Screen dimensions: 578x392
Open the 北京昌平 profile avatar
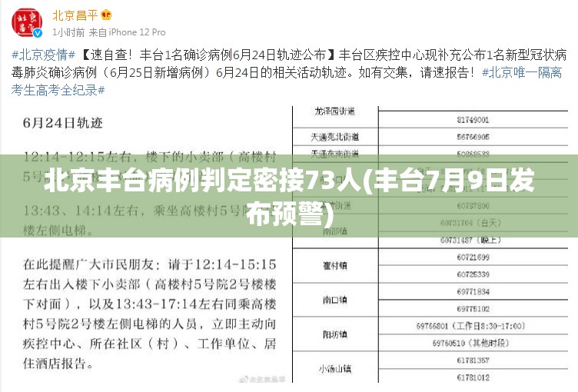pyautogui.click(x=27, y=22)
